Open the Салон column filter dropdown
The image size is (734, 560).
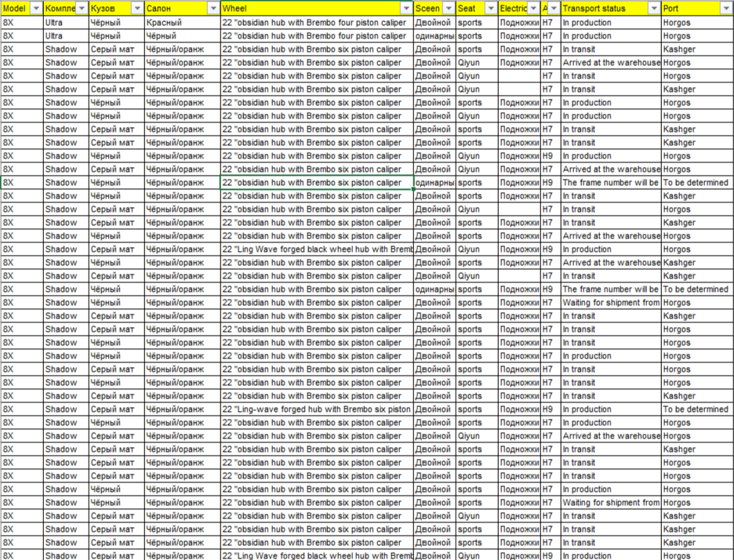click(x=213, y=9)
